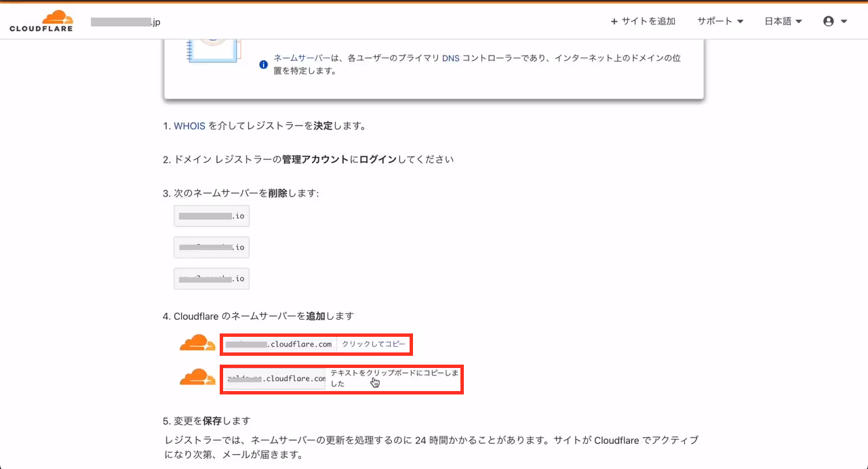Image resolution: width=868 pixels, height=469 pixels.
Task: Open the WHOIS link in step 1
Action: (189, 125)
